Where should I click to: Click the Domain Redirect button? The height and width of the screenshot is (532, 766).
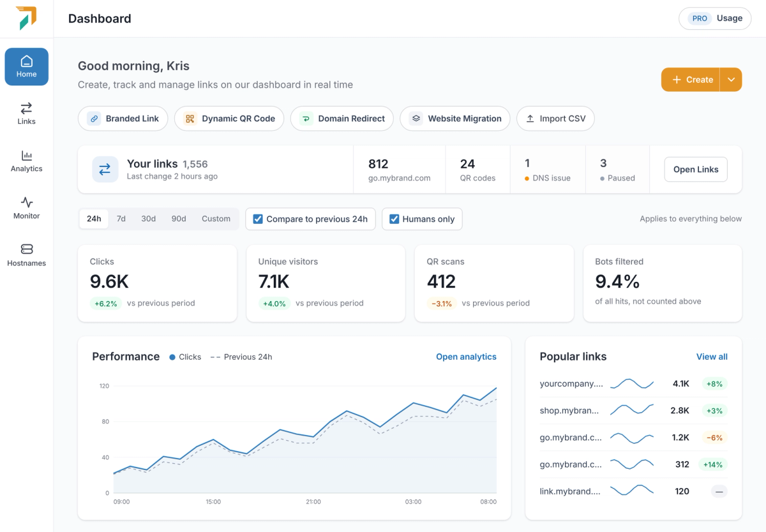pos(342,119)
